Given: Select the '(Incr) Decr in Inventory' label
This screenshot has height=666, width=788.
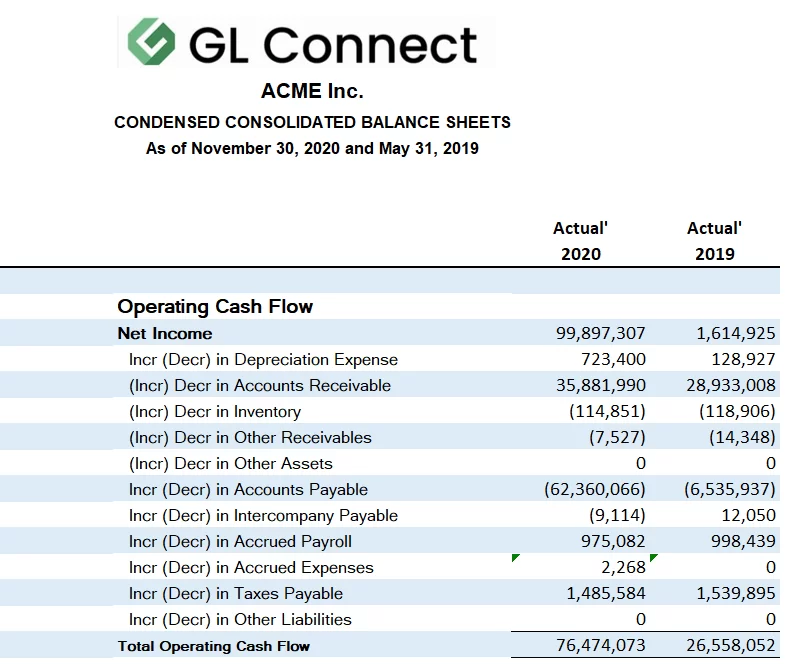Looking at the screenshot, I should point(215,411).
